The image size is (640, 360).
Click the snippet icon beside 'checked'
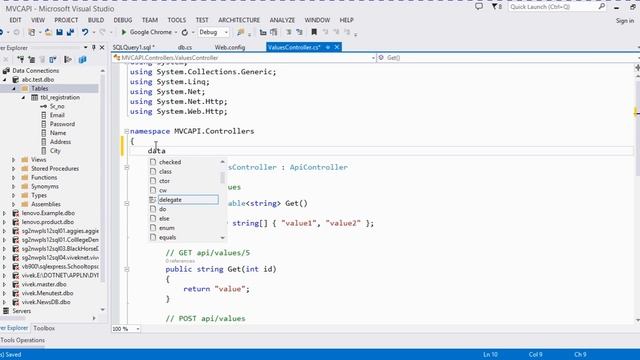153,162
